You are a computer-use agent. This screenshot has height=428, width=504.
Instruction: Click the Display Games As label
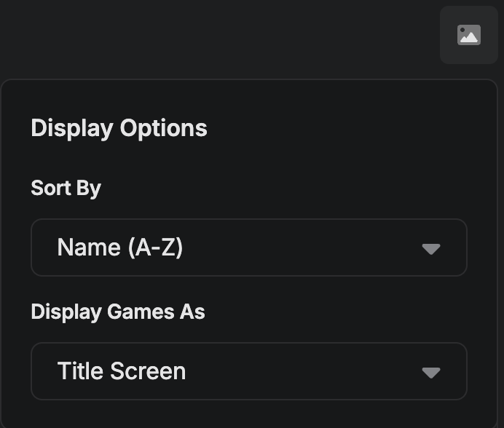(x=118, y=312)
